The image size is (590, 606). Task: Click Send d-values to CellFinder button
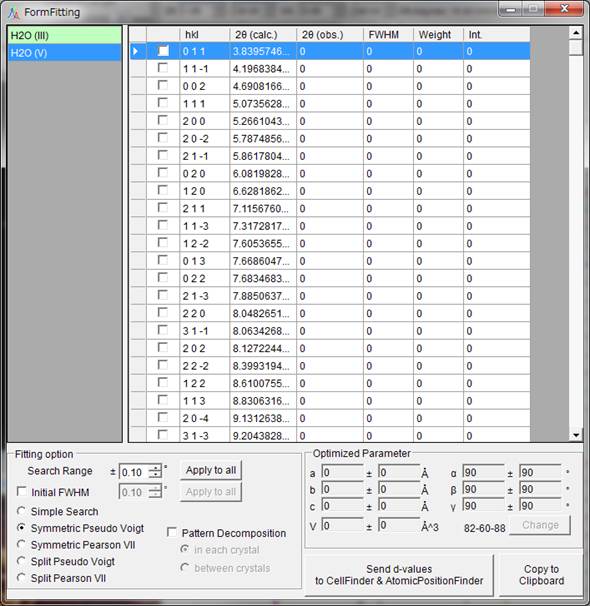click(x=399, y=575)
